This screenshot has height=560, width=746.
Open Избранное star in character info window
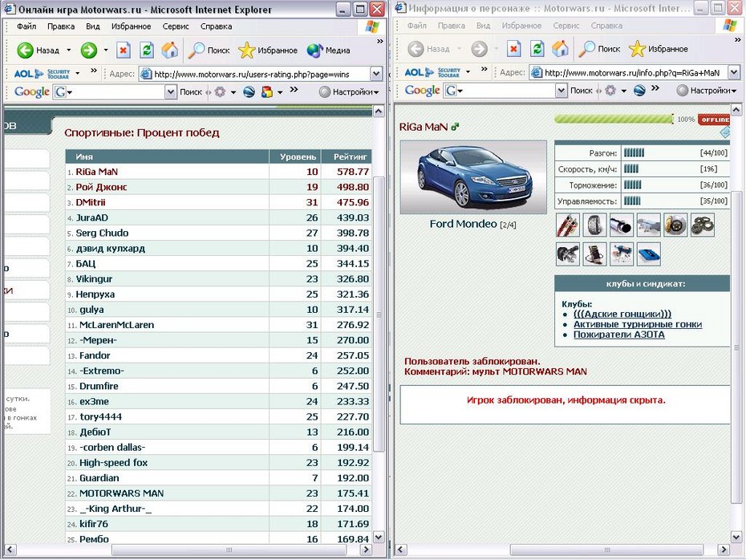[659, 48]
